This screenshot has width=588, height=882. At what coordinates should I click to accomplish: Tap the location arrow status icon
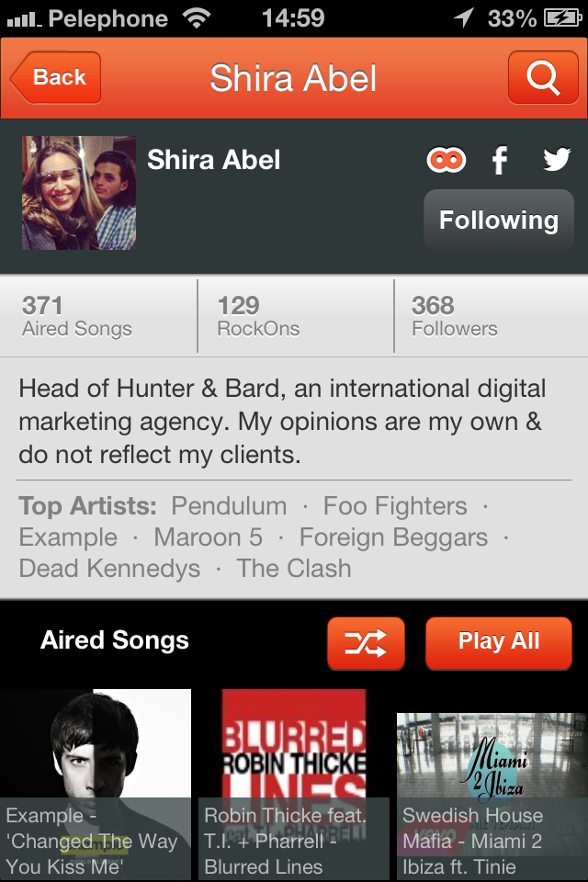(464, 17)
